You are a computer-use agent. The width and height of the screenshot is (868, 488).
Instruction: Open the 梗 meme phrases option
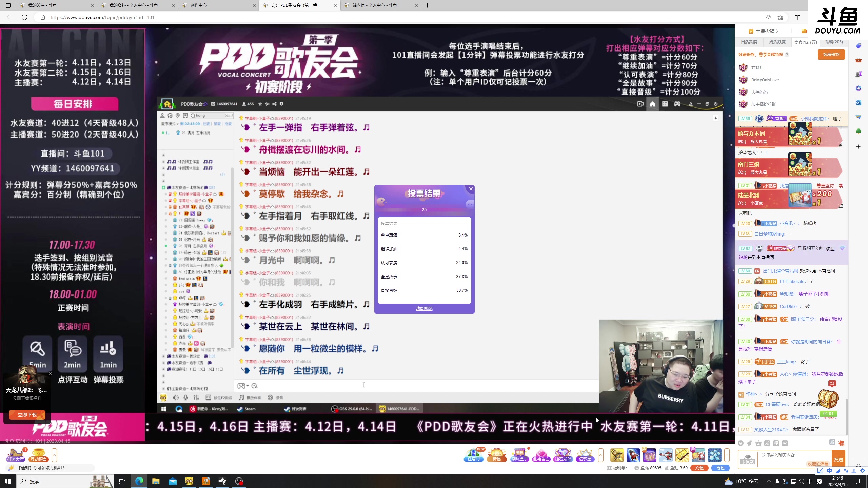point(776,443)
